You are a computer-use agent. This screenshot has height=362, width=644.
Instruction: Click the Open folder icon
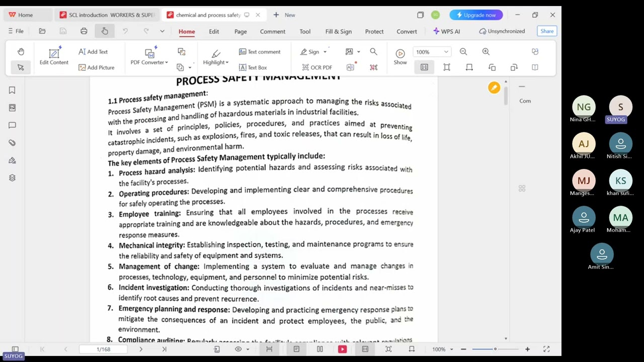click(x=42, y=31)
